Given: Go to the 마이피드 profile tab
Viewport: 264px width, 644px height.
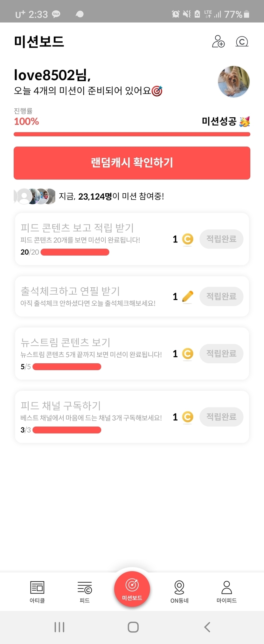Looking at the screenshot, I should pos(226,592).
